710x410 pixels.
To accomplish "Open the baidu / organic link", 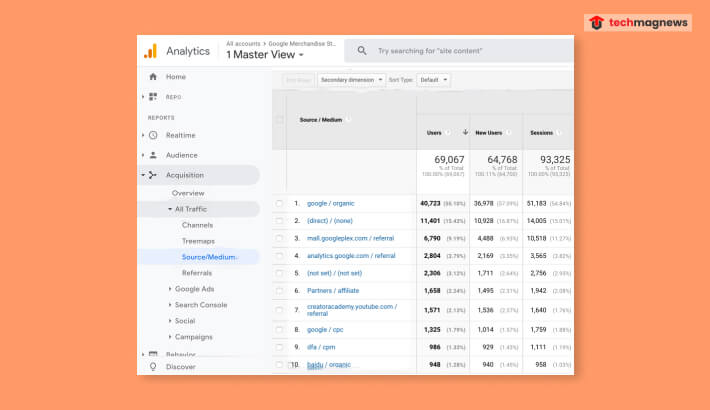I will [x=329, y=365].
